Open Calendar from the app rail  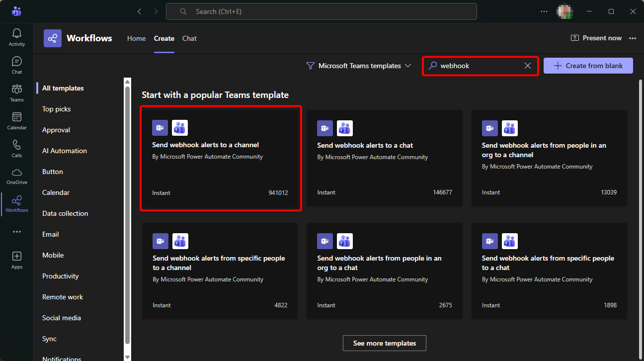17,121
